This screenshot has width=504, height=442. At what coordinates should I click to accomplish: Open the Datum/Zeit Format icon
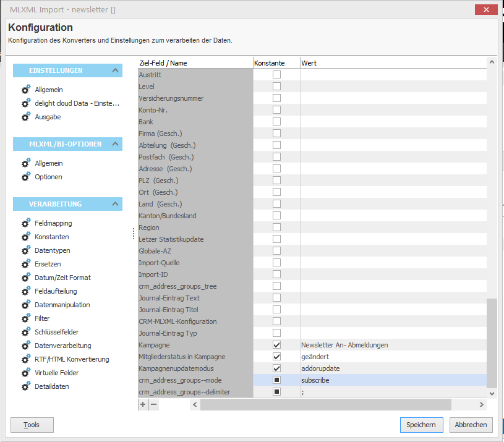tap(25, 278)
